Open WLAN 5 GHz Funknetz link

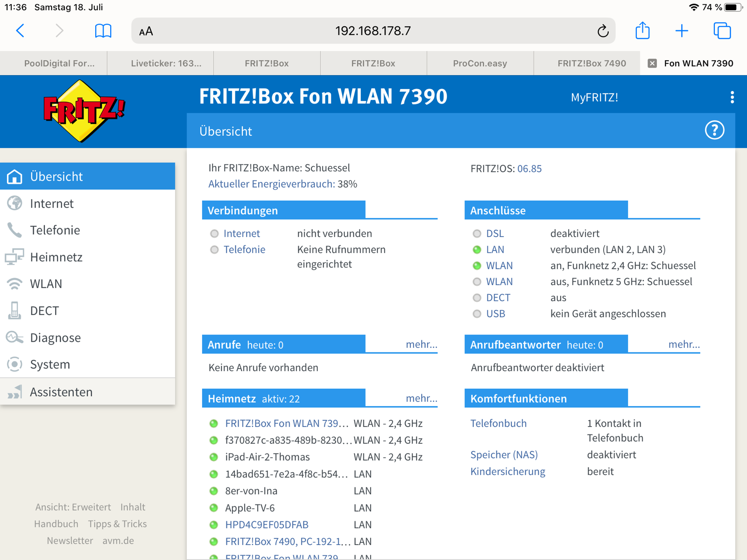pos(499,281)
